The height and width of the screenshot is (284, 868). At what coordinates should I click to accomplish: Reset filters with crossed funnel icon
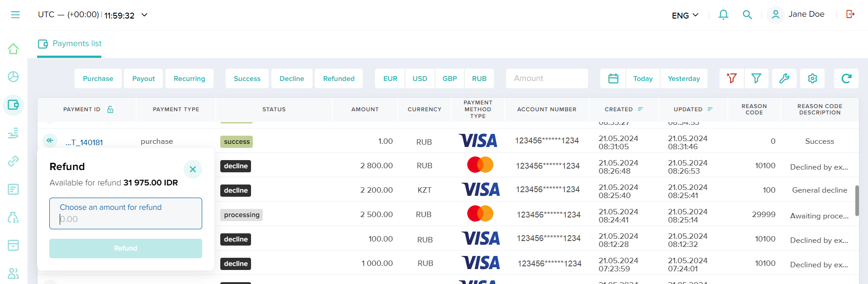[x=731, y=79]
